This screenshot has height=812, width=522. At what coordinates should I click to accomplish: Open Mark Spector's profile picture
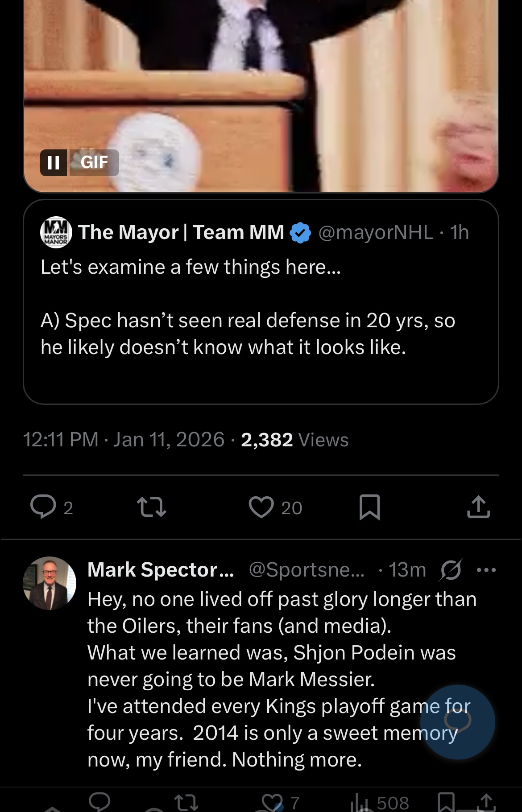click(50, 583)
